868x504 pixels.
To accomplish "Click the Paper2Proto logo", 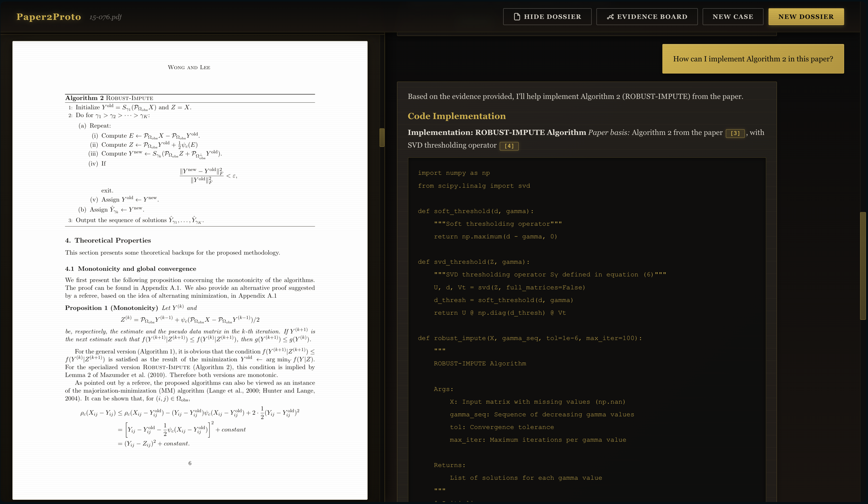I will point(48,16).
